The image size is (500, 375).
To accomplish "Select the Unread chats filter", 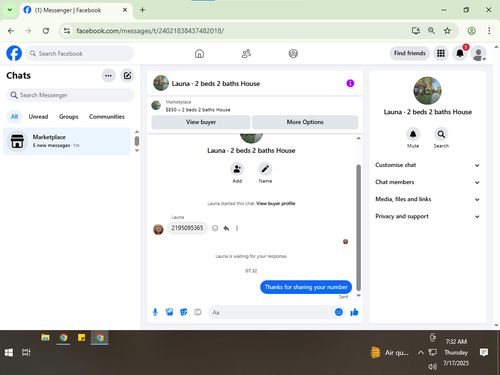I will 38,117.
